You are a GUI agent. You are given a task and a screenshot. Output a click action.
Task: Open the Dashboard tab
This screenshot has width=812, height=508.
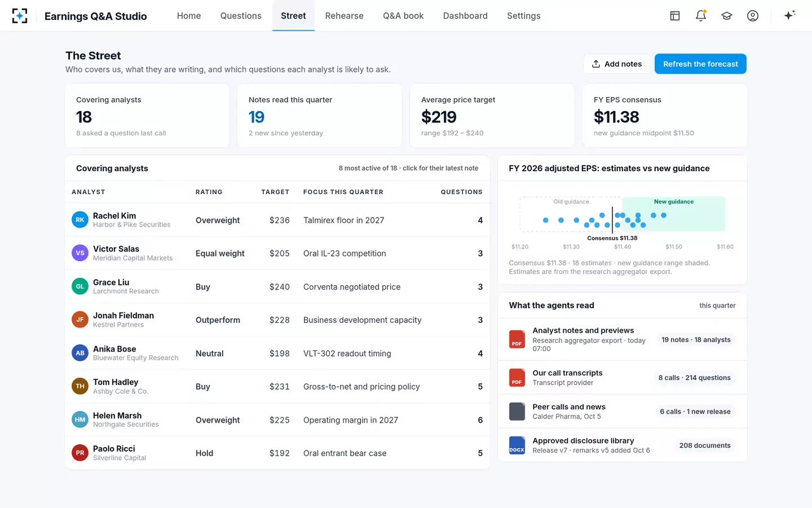coord(465,16)
